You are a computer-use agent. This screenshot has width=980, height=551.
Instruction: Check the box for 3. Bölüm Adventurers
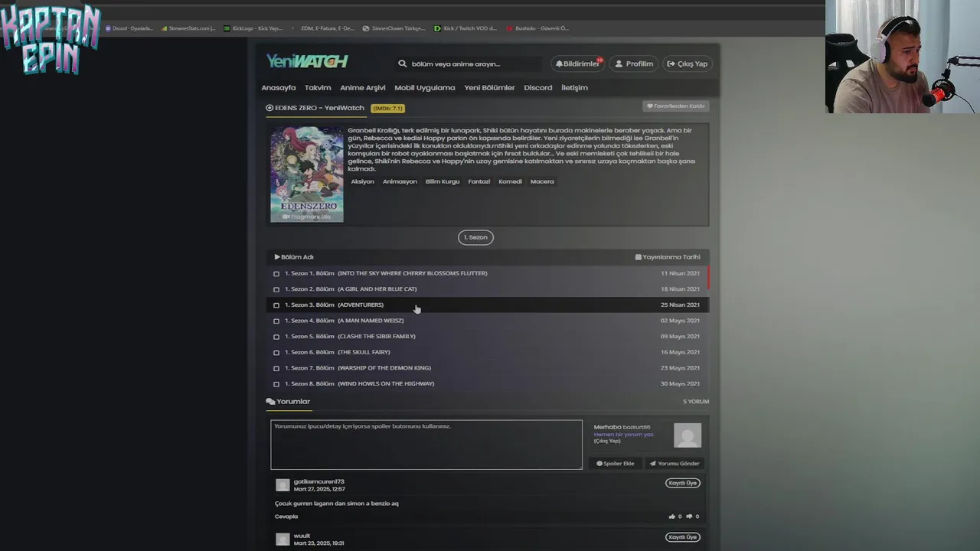point(276,305)
